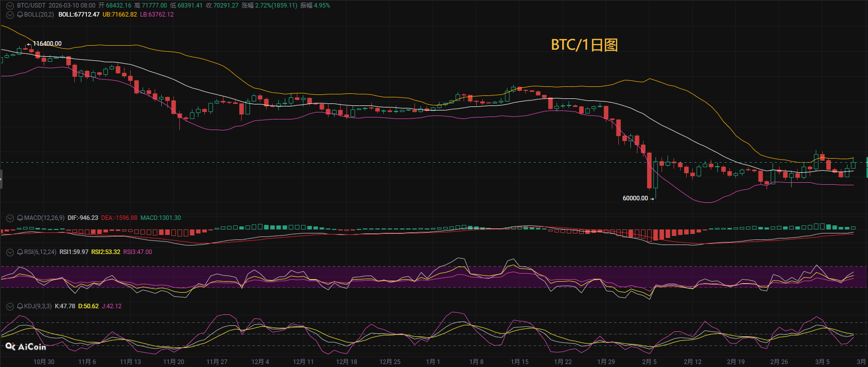Click the 2月 5 date on time axis
Image resolution: width=868 pixels, height=367 pixels.
pyautogui.click(x=649, y=361)
